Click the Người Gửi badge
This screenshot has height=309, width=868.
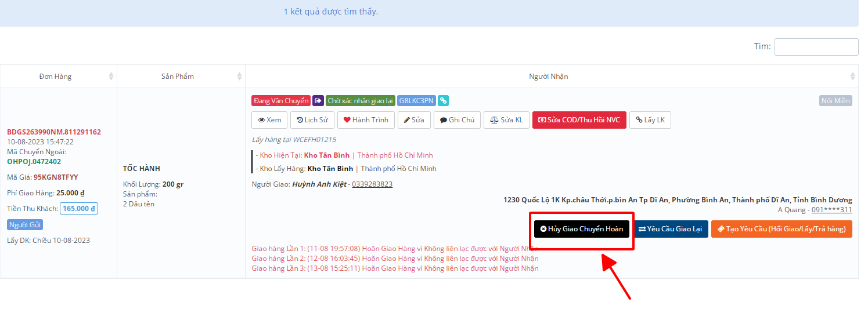point(25,225)
